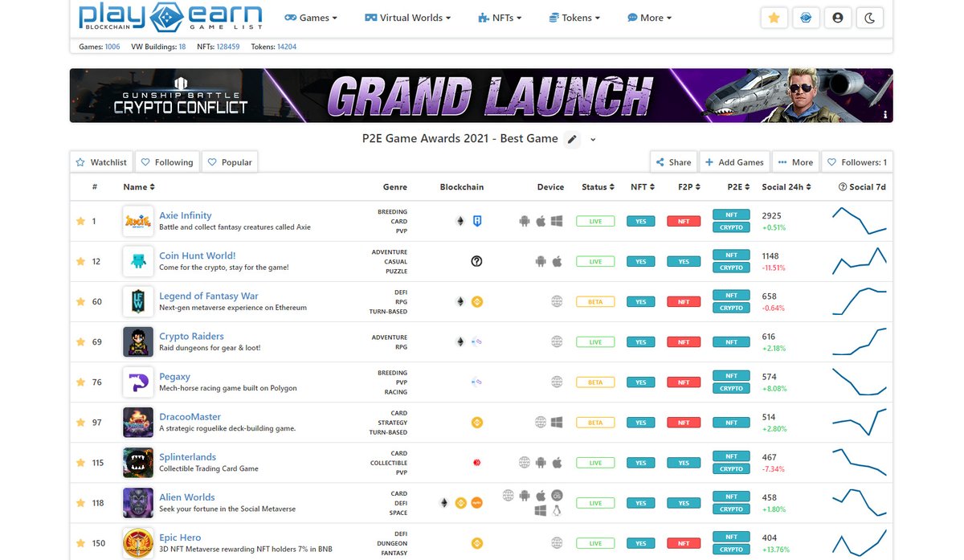Sort table by Status column
964x560 pixels.
point(598,187)
